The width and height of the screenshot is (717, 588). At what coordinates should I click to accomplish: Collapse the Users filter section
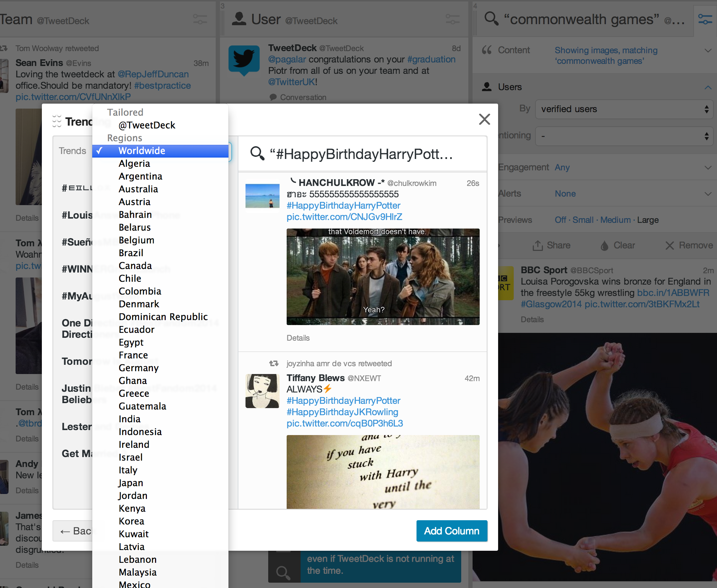click(708, 87)
